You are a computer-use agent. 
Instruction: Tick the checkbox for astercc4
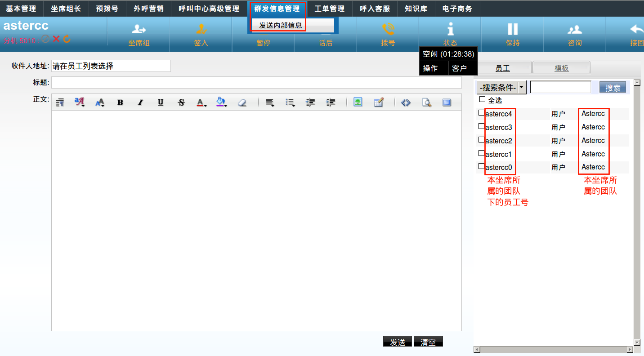point(481,113)
